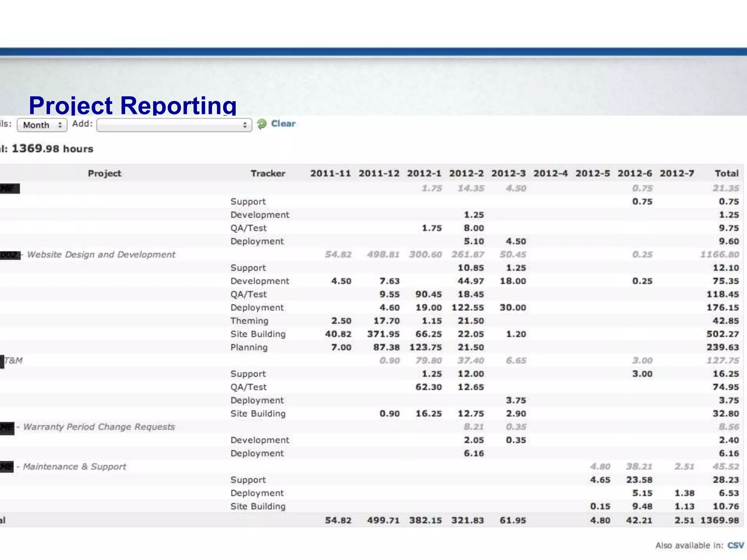Click the 2012-4 column header
The width and height of the screenshot is (747, 560).
(x=550, y=173)
